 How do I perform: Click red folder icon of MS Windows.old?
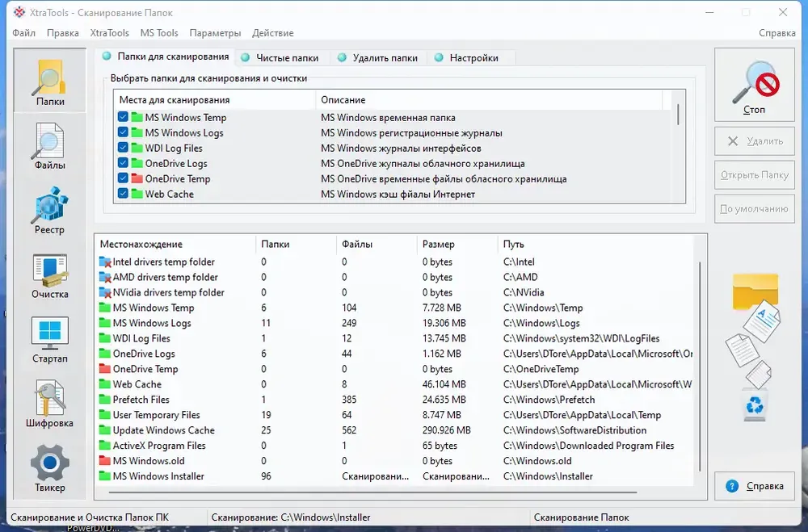(x=105, y=460)
